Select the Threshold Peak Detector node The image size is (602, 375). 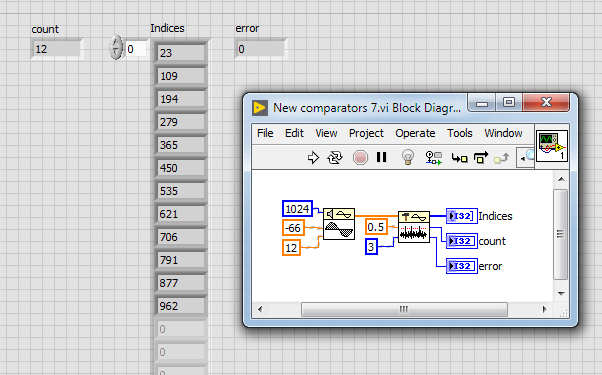[414, 227]
